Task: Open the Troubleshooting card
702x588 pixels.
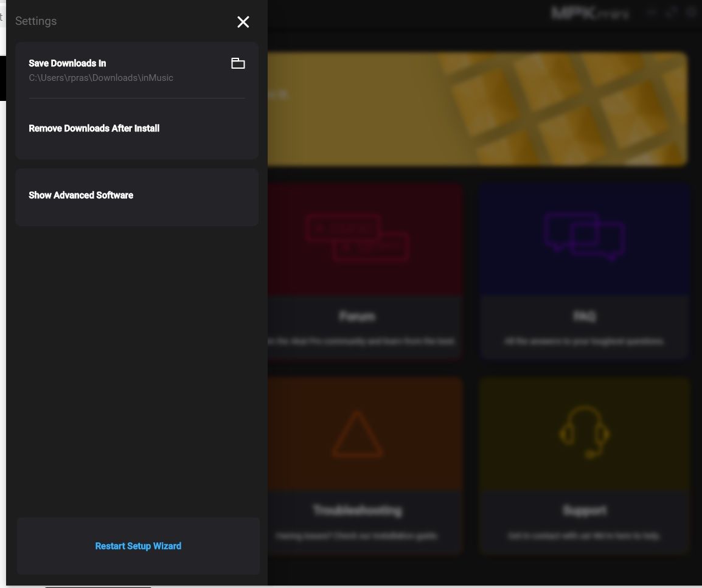Action: [358, 466]
